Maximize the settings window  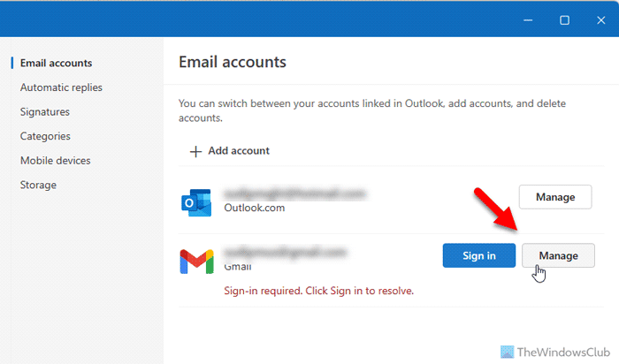tap(564, 19)
